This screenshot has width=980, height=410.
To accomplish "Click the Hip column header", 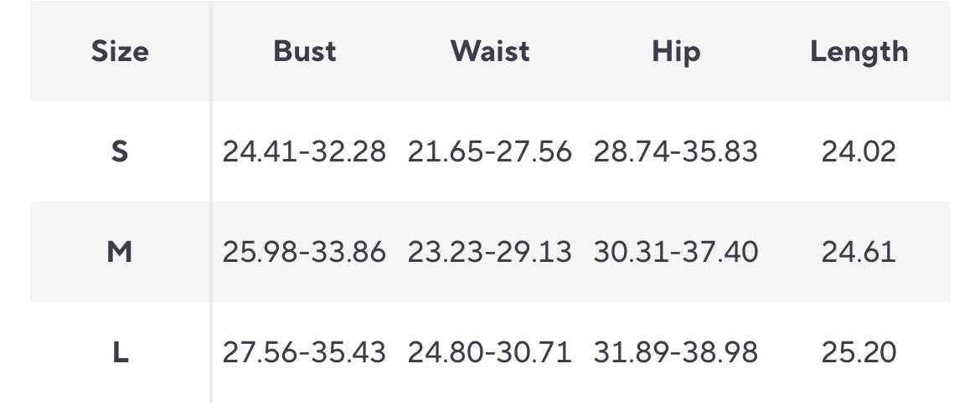I will [x=675, y=52].
